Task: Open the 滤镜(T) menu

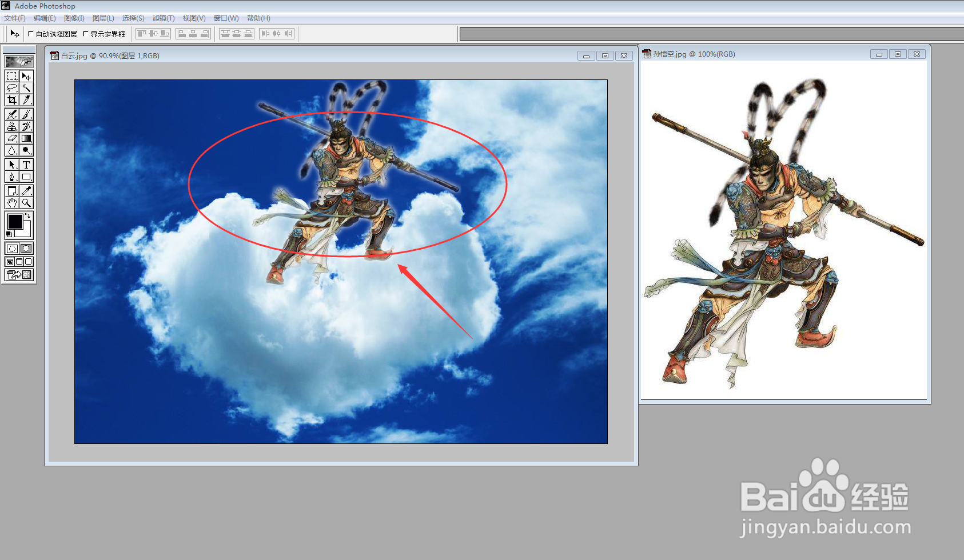Action: (x=164, y=18)
